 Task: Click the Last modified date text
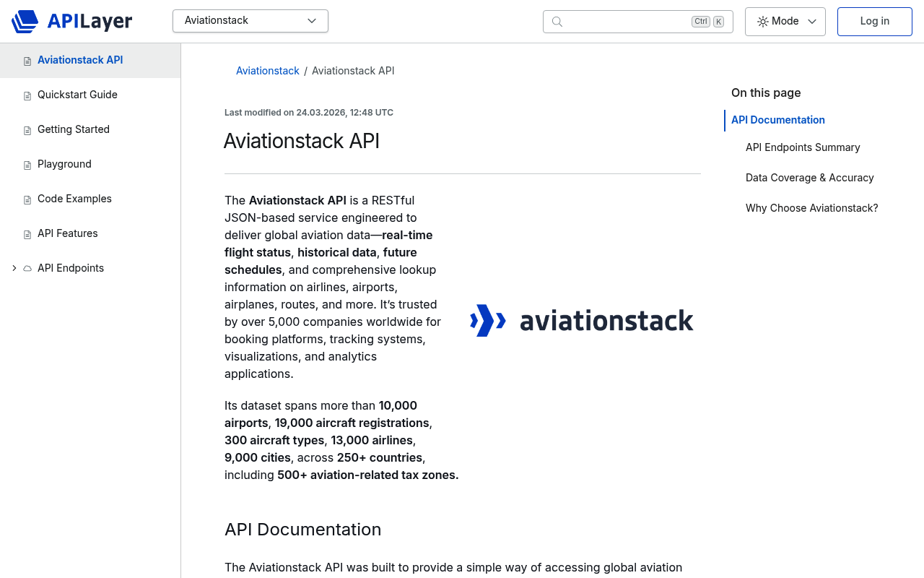coord(309,113)
